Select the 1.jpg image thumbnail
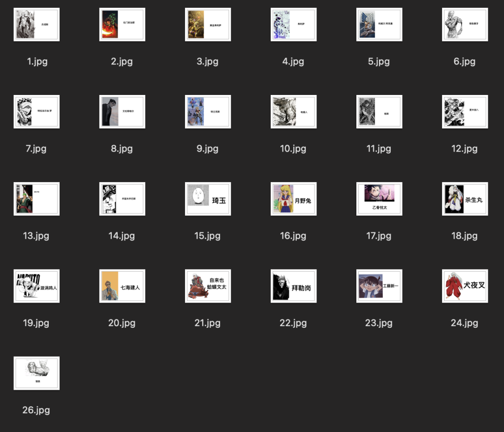 [36, 25]
